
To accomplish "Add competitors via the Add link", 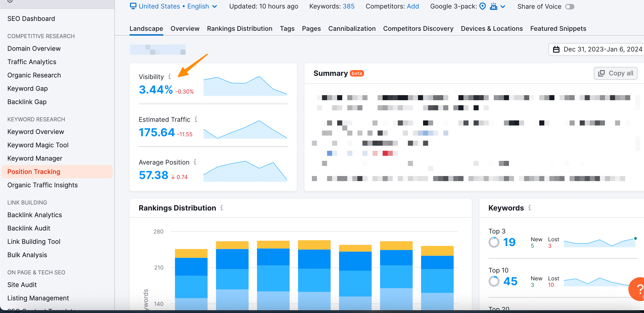I will click(x=413, y=6).
